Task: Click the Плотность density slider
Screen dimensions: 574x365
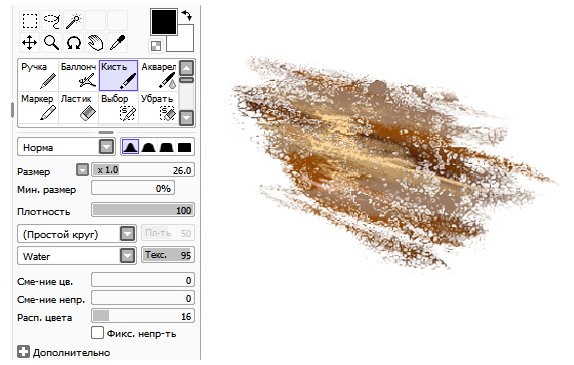Action: (x=143, y=210)
